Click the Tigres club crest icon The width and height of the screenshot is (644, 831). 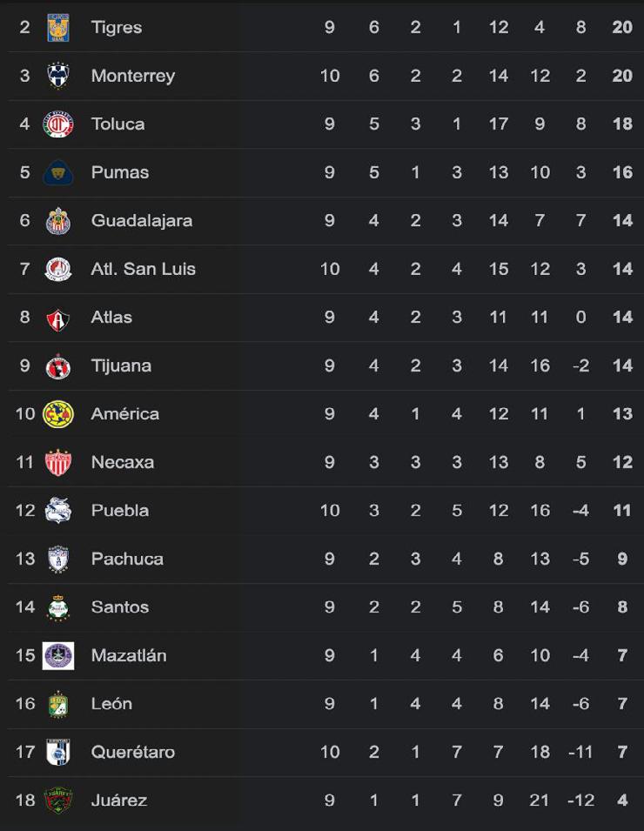click(x=58, y=28)
